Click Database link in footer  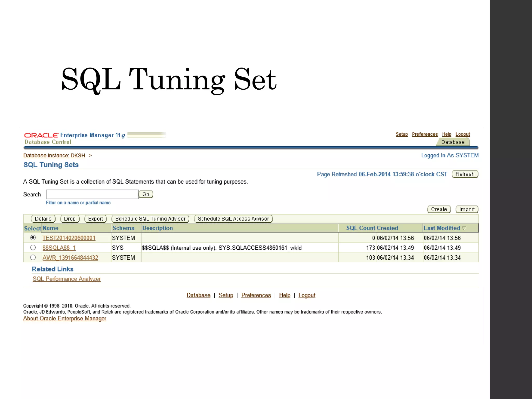click(198, 295)
